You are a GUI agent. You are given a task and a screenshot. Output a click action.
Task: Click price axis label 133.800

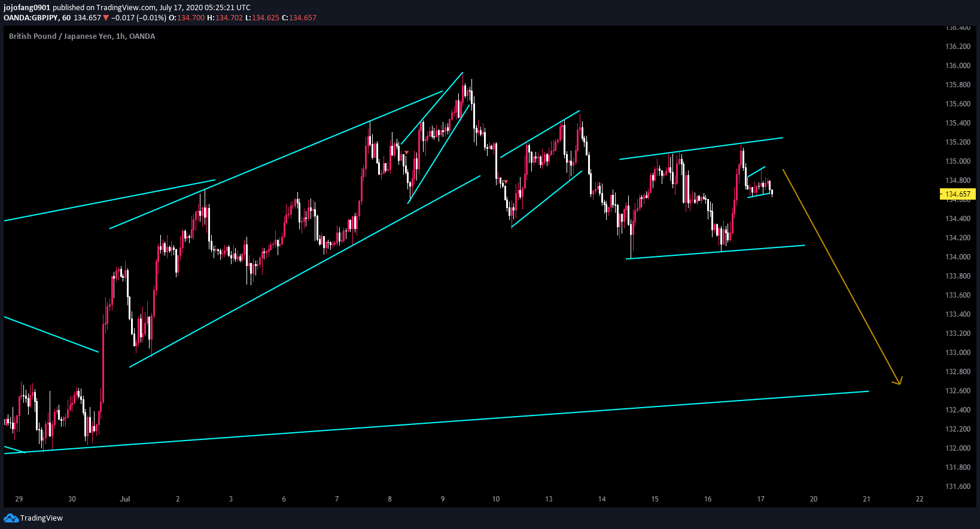click(x=958, y=276)
